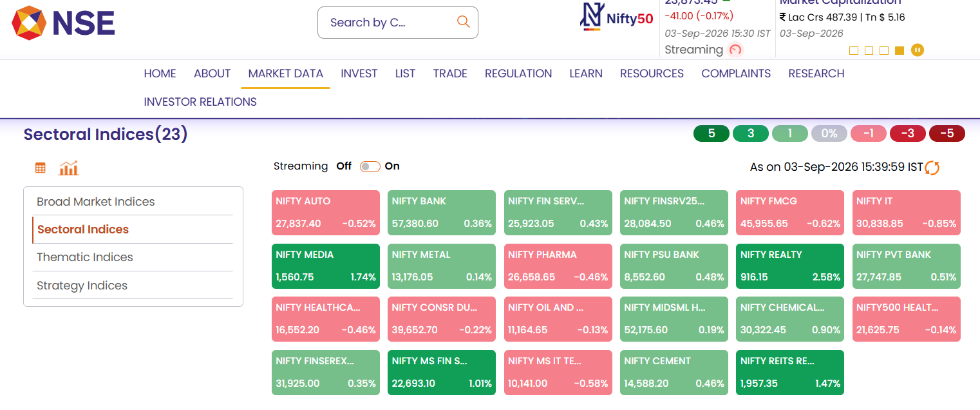Select Thematic Indices category
Image resolution: width=980 pixels, height=410 pixels.
pos(132,257)
